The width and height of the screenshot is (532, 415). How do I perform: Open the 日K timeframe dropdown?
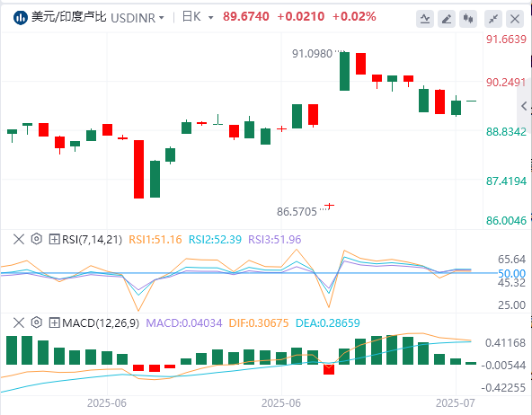(x=198, y=17)
